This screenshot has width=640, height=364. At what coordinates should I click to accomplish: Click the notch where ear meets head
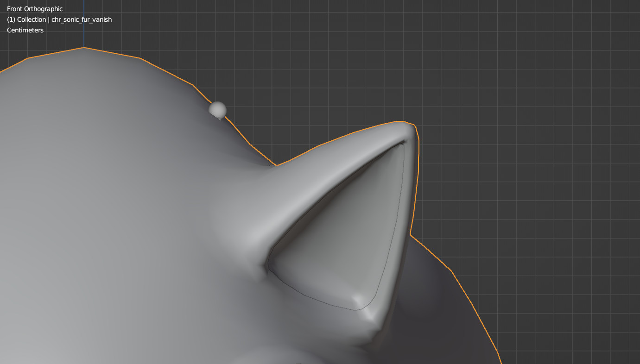pos(277,165)
